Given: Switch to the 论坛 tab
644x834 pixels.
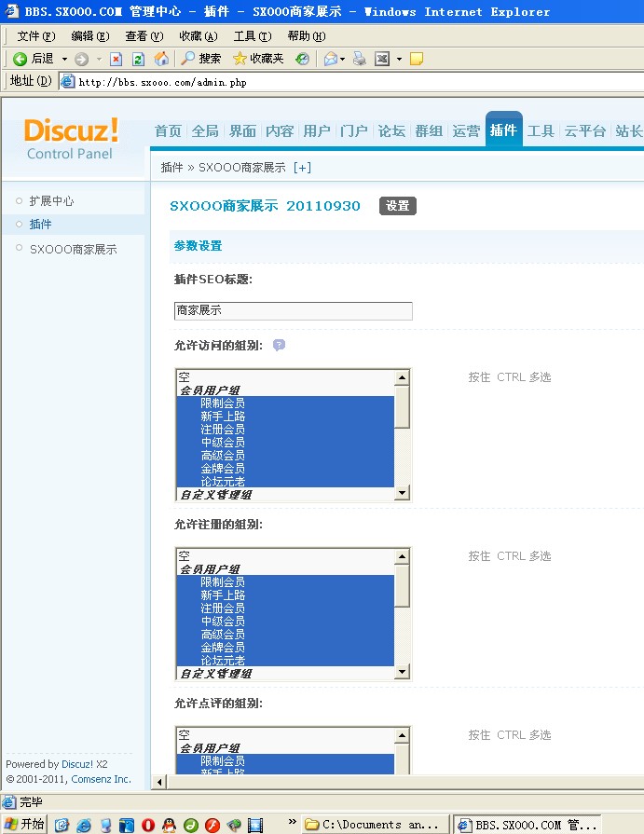Looking at the screenshot, I should tap(391, 130).
